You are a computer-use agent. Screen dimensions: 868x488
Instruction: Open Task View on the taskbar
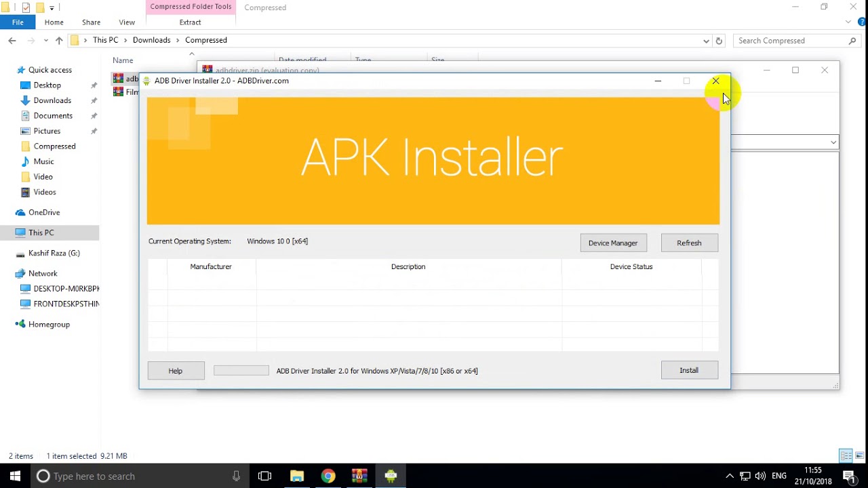click(x=265, y=476)
